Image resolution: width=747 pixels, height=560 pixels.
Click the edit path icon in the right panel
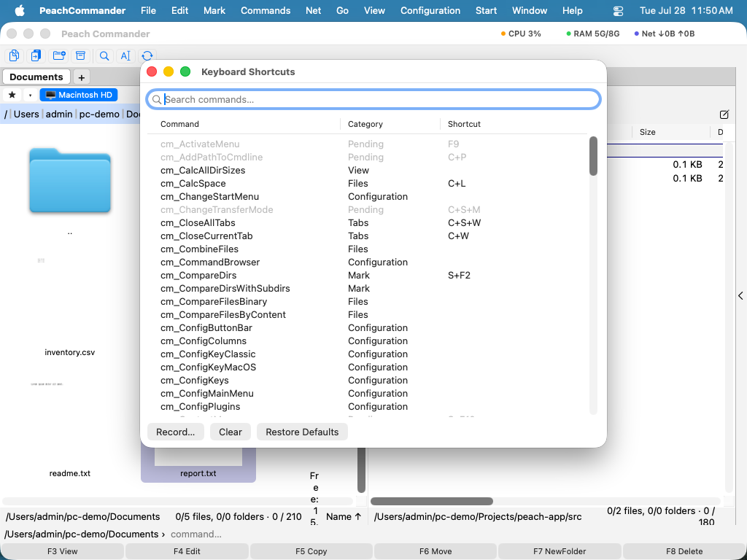click(724, 114)
